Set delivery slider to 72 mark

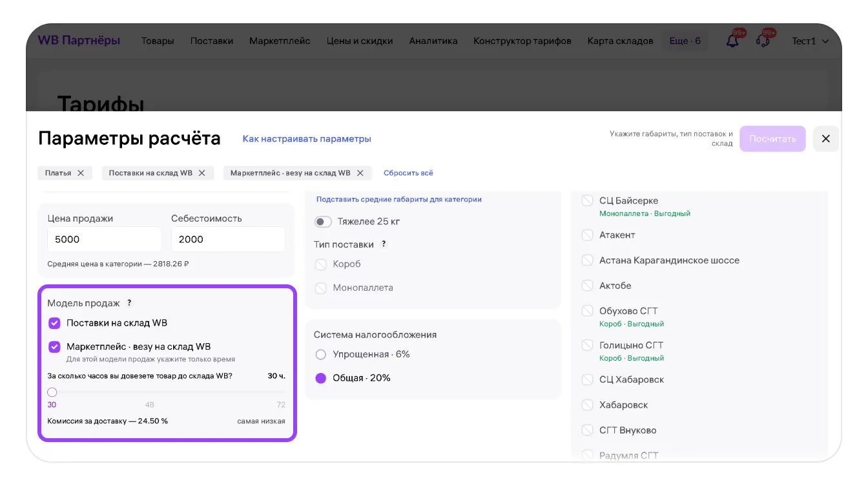pyautogui.click(x=280, y=405)
